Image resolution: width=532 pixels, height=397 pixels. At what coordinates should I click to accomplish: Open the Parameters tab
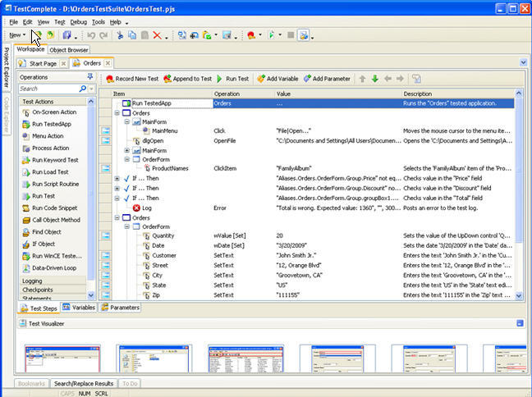coord(121,308)
